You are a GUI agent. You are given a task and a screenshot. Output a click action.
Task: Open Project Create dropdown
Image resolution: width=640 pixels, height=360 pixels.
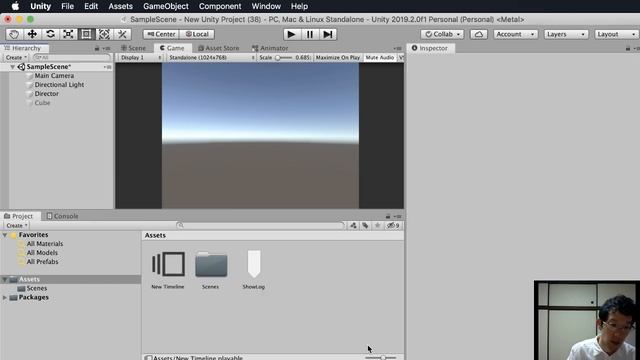[x=16, y=225]
